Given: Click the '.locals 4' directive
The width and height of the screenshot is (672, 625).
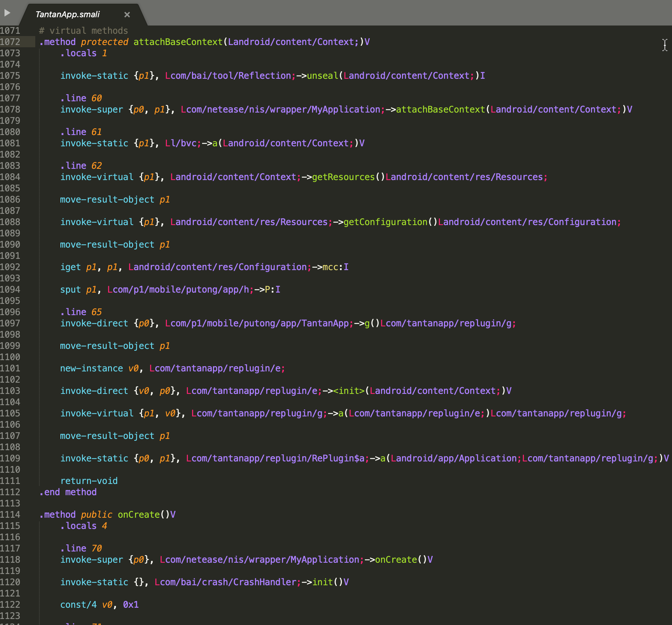Looking at the screenshot, I should tap(84, 526).
